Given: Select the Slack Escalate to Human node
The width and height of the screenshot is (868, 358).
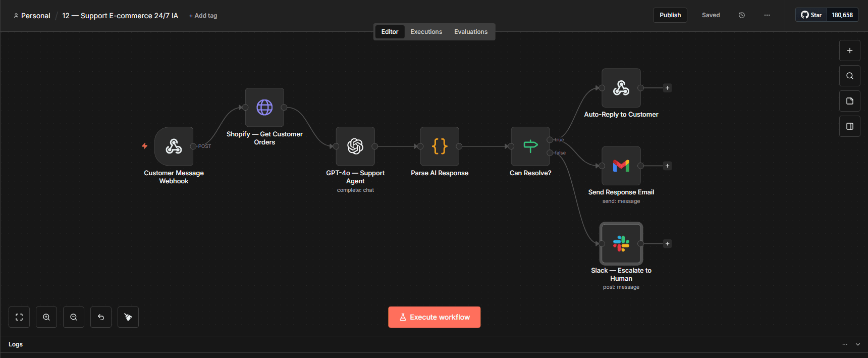Looking at the screenshot, I should [x=621, y=243].
